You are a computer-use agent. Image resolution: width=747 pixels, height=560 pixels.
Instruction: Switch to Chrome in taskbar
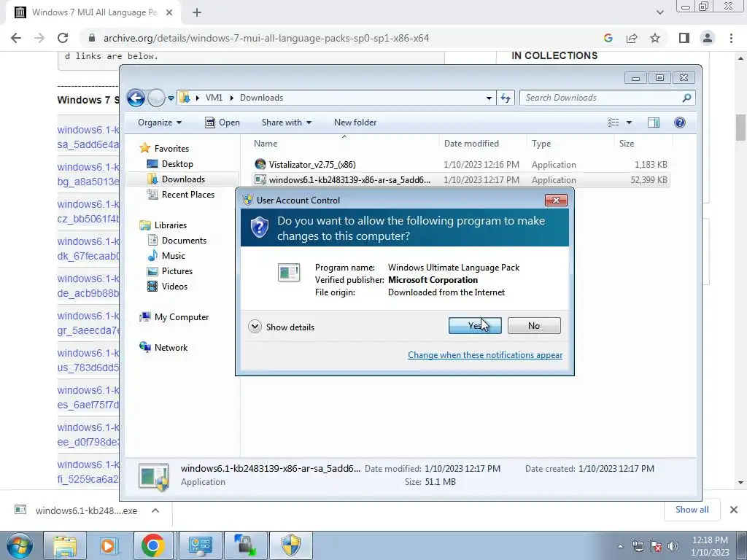pyautogui.click(x=153, y=545)
